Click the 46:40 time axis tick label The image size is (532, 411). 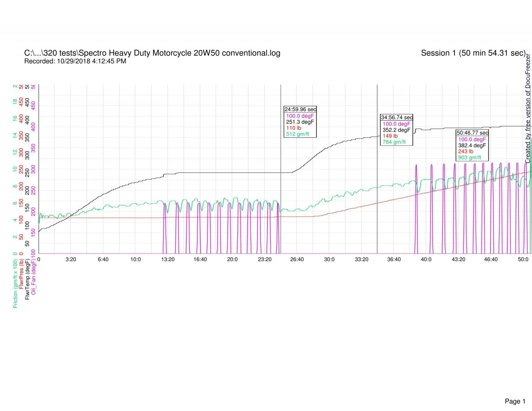490,259
